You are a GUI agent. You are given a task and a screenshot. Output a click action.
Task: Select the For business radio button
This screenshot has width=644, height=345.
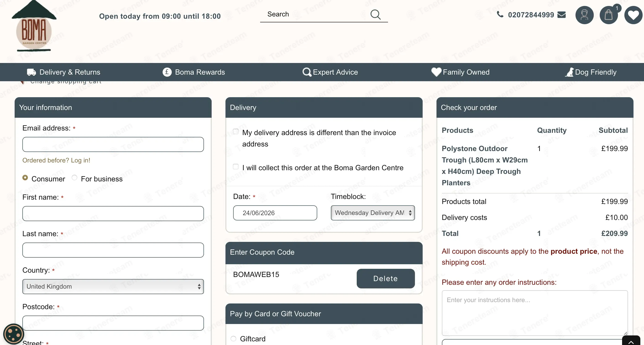[x=74, y=178]
